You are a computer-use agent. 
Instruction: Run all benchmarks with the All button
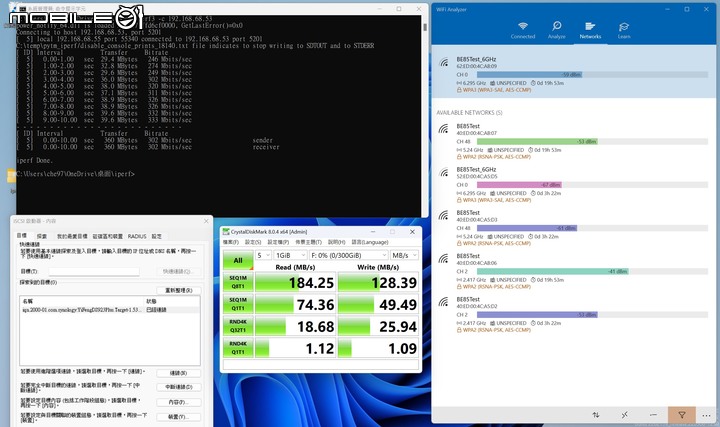coord(238,260)
